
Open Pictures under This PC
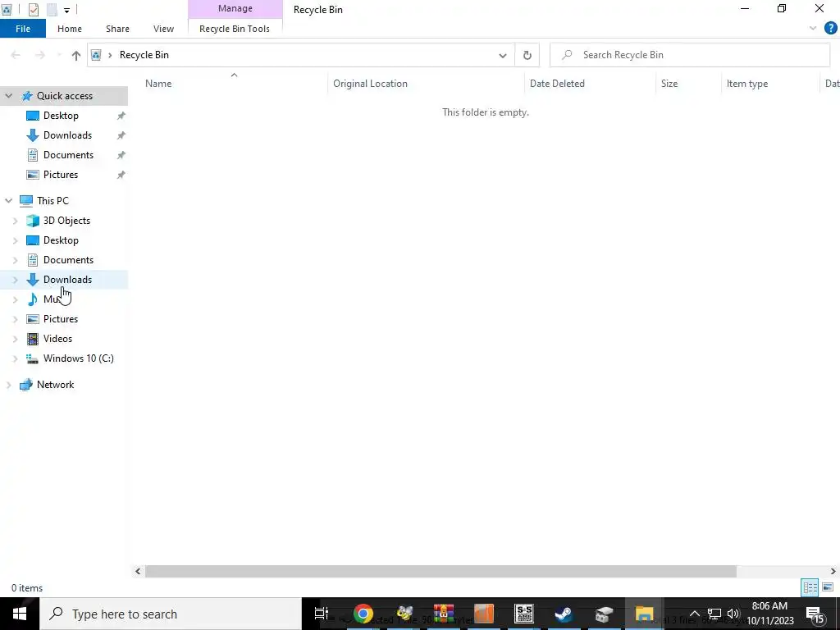tap(61, 319)
